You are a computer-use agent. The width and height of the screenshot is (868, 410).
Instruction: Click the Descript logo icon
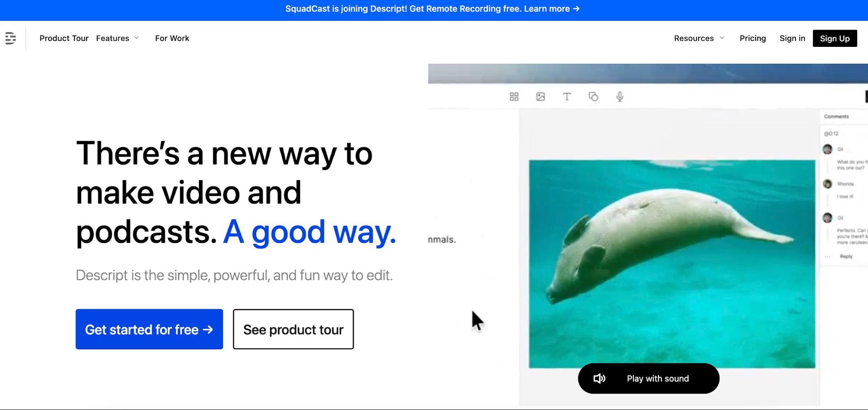[11, 38]
